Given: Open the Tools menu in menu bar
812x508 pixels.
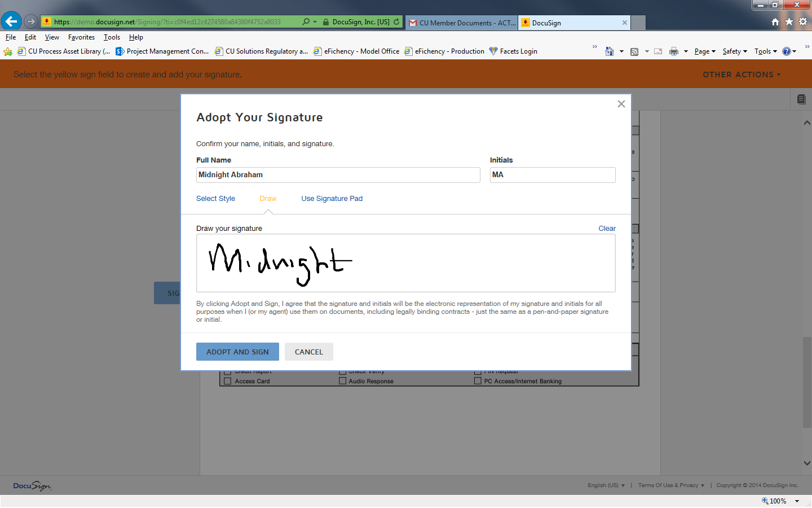Looking at the screenshot, I should [x=112, y=37].
